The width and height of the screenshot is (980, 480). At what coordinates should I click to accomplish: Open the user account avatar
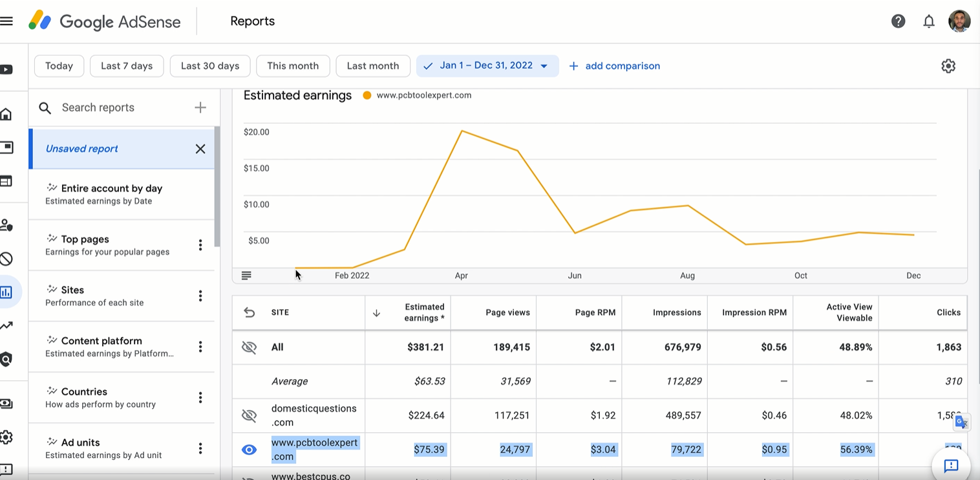pyautogui.click(x=959, y=21)
